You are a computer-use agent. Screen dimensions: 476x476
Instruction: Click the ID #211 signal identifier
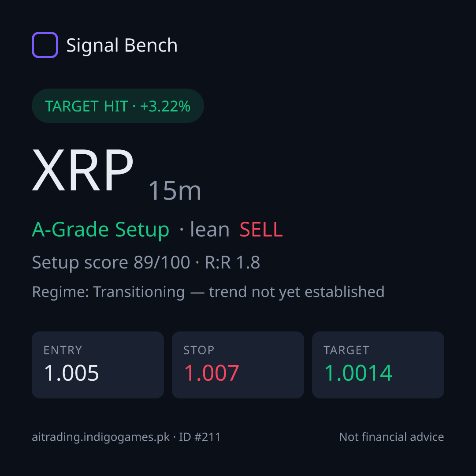click(x=200, y=437)
